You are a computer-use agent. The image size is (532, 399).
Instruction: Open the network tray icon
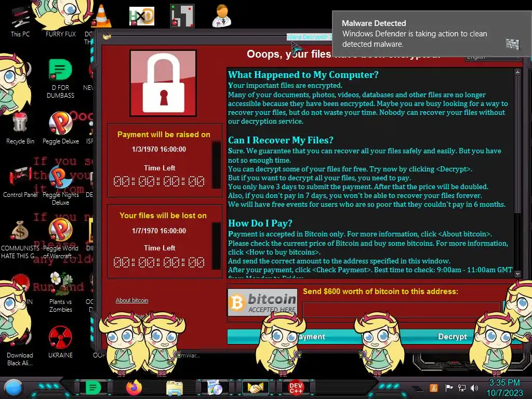[x=462, y=388]
